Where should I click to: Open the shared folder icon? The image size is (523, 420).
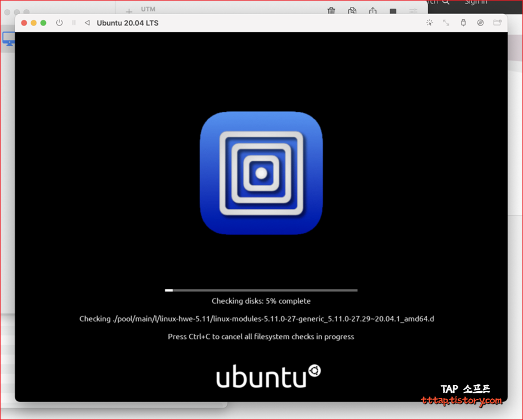(497, 23)
